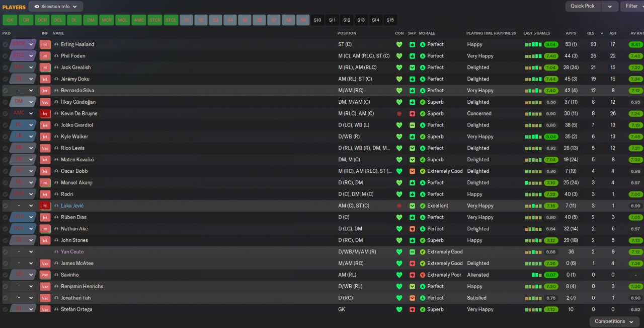The image size is (644, 328).
Task: Select the STCL position slot
Action: point(171,20)
